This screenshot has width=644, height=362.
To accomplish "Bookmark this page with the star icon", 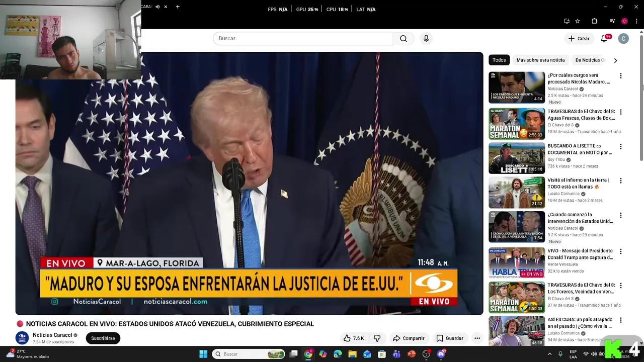I will click(578, 21).
